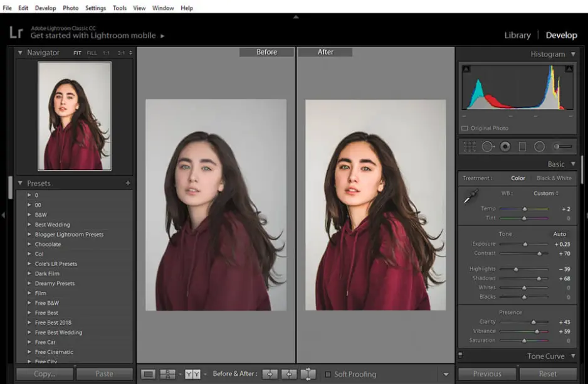Image resolution: width=588 pixels, height=384 pixels.
Task: Select the Crop Overlay tool
Action: (470, 147)
